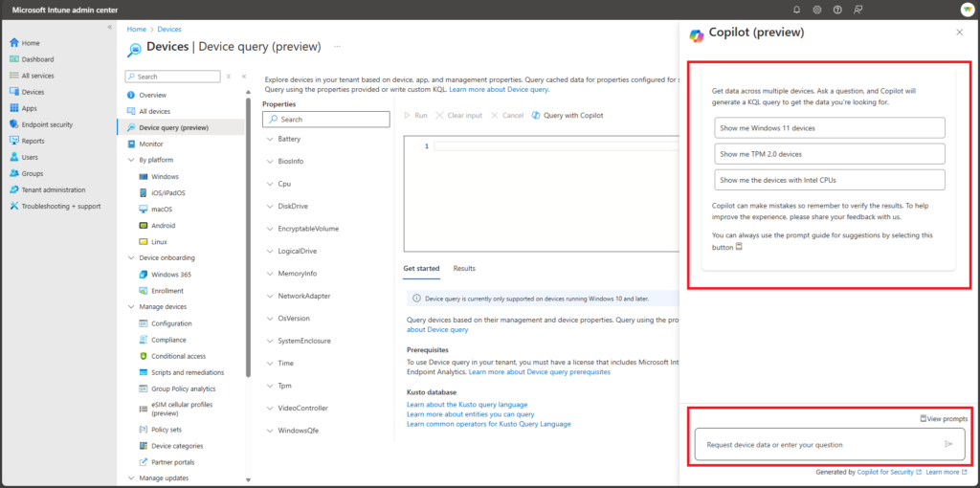Click the Properties search box
The width and height of the screenshot is (980, 488).
pos(325,120)
